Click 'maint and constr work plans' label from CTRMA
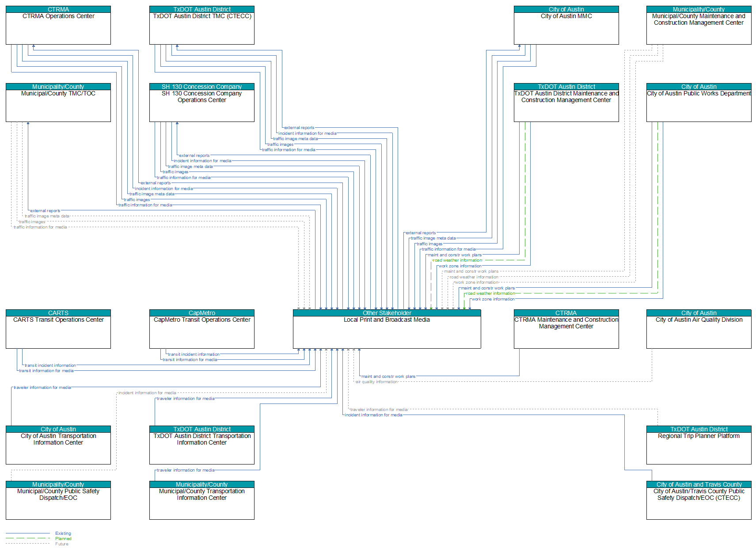This screenshot has height=552, width=756. (388, 377)
